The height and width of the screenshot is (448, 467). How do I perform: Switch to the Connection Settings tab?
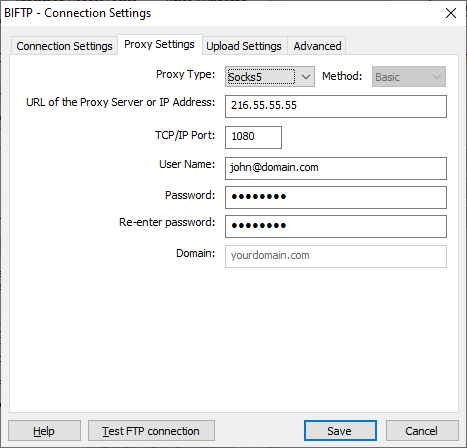point(64,46)
